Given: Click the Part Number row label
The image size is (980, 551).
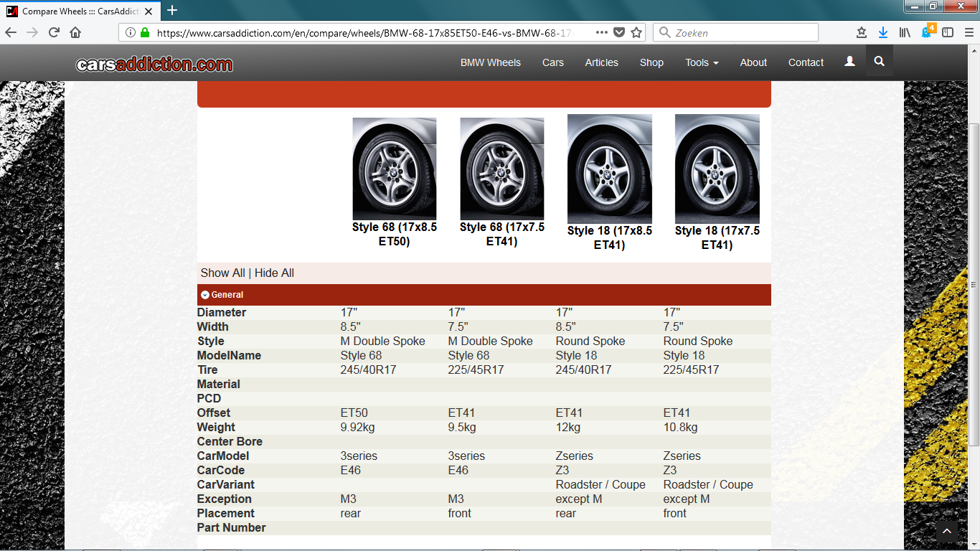Looking at the screenshot, I should tap(232, 527).
